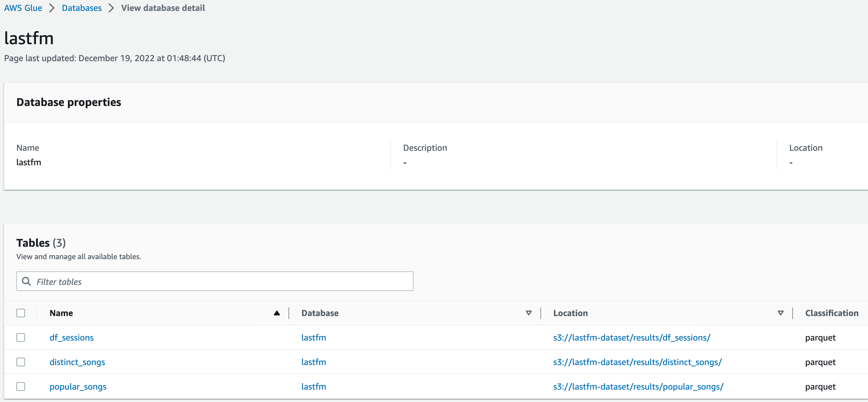Open the df_sessions S3 location link

click(x=631, y=337)
